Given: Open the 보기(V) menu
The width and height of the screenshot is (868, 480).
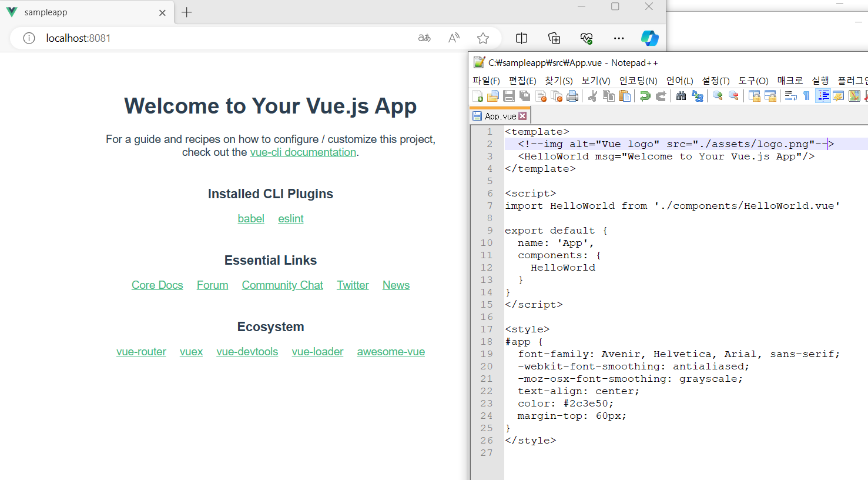Looking at the screenshot, I should (x=596, y=81).
